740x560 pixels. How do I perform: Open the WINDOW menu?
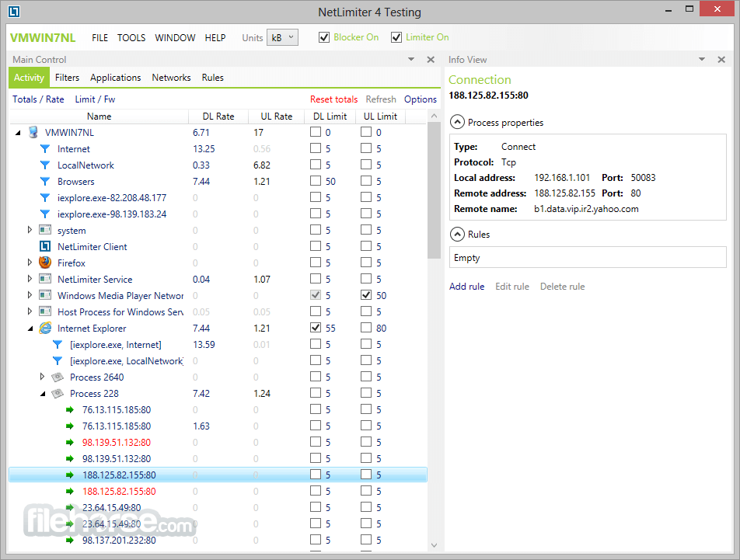tap(175, 38)
